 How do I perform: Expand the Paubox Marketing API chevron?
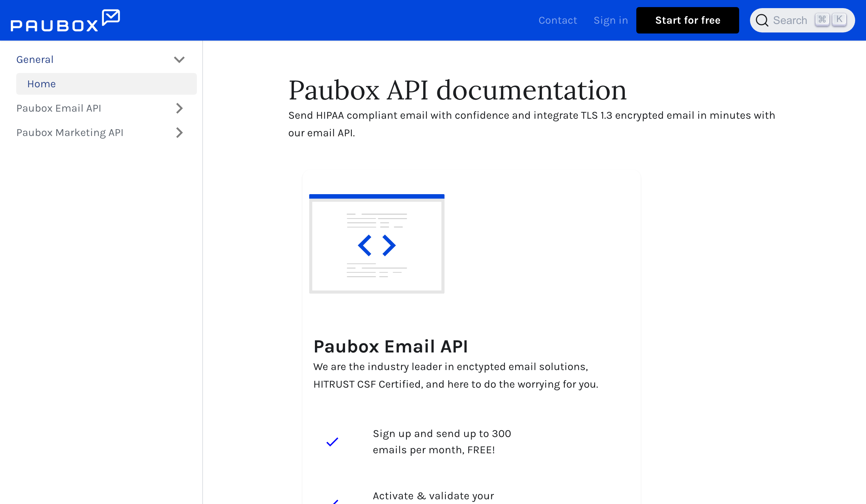point(179,133)
